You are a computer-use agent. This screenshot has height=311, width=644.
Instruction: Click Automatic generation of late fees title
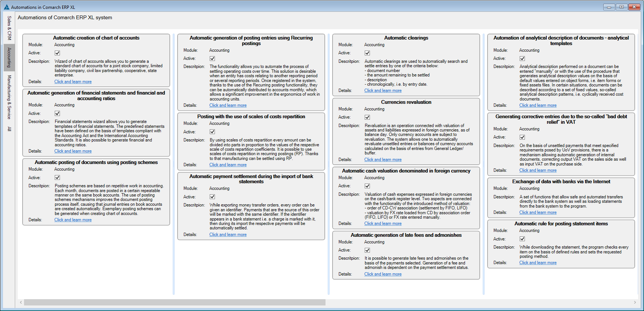(406, 235)
